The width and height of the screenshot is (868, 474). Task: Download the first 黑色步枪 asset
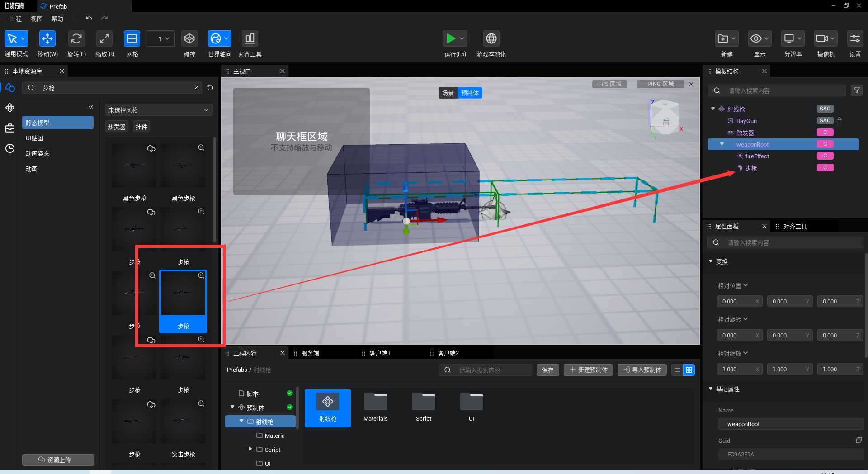click(151, 148)
